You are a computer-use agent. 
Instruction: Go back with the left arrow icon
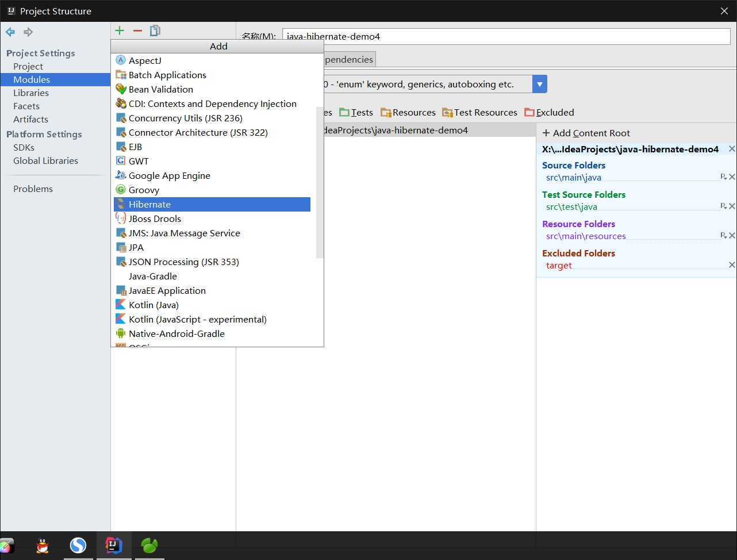click(x=10, y=32)
